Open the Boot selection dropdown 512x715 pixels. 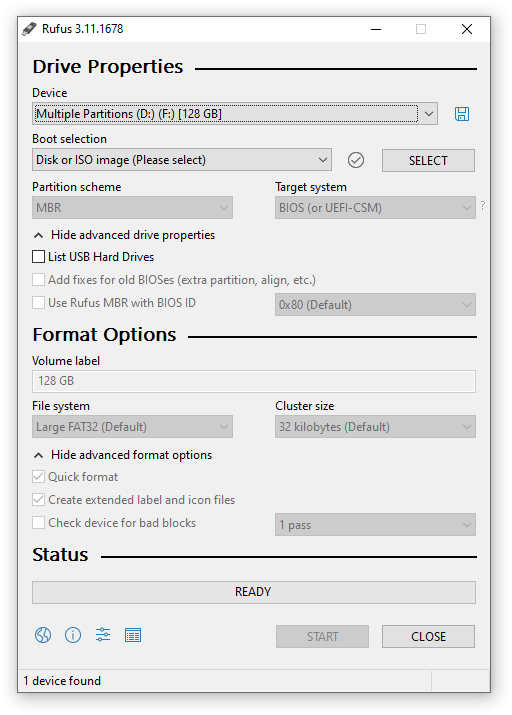[182, 160]
